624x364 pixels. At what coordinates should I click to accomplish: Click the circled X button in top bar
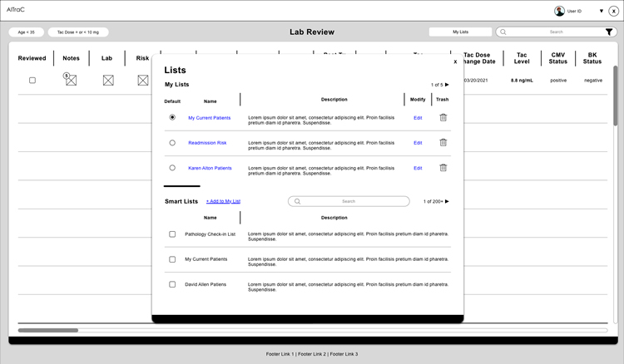tap(614, 11)
